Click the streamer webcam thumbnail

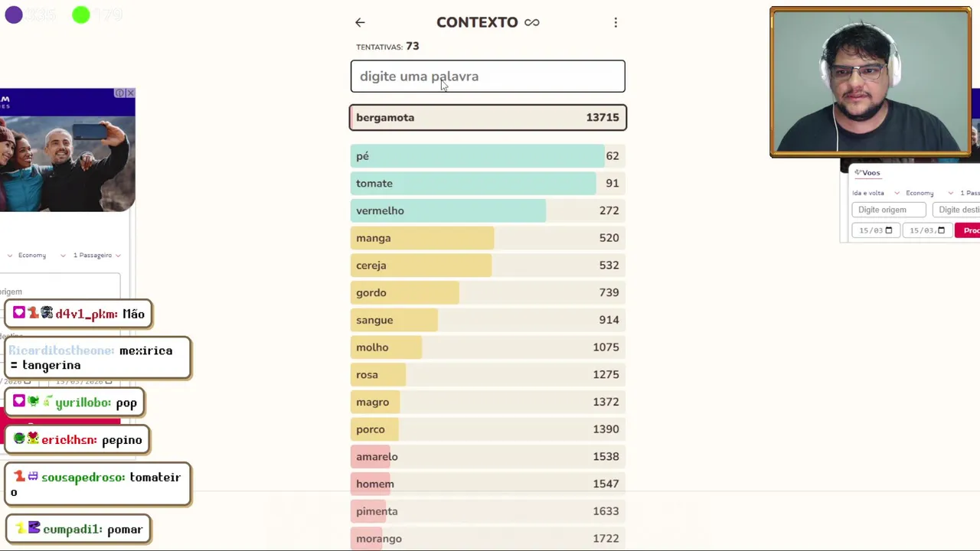(x=870, y=82)
